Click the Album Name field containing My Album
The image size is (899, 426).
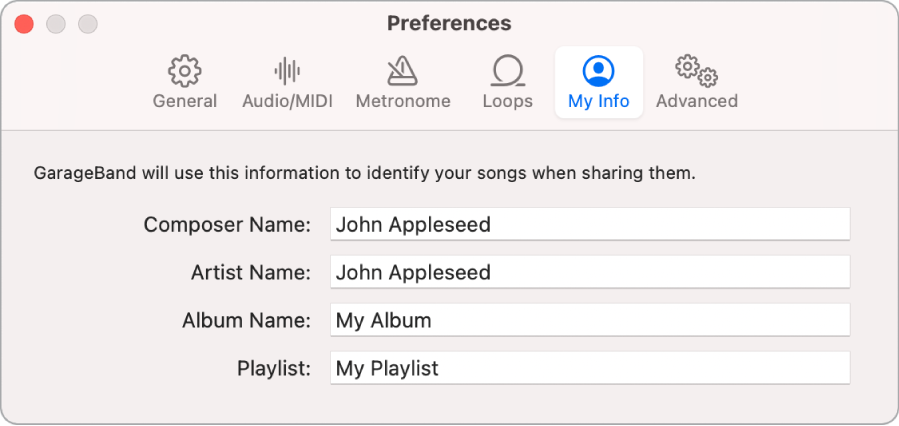(590, 320)
